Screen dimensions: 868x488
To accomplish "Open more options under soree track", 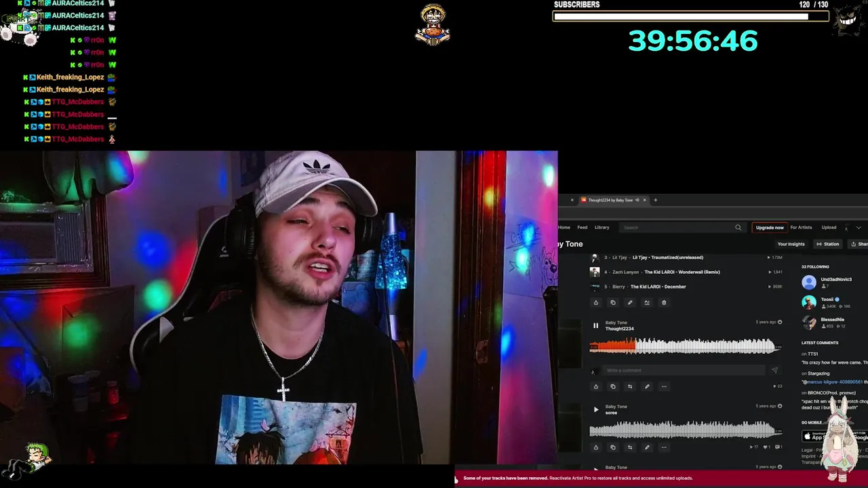I will pyautogui.click(x=664, y=447).
